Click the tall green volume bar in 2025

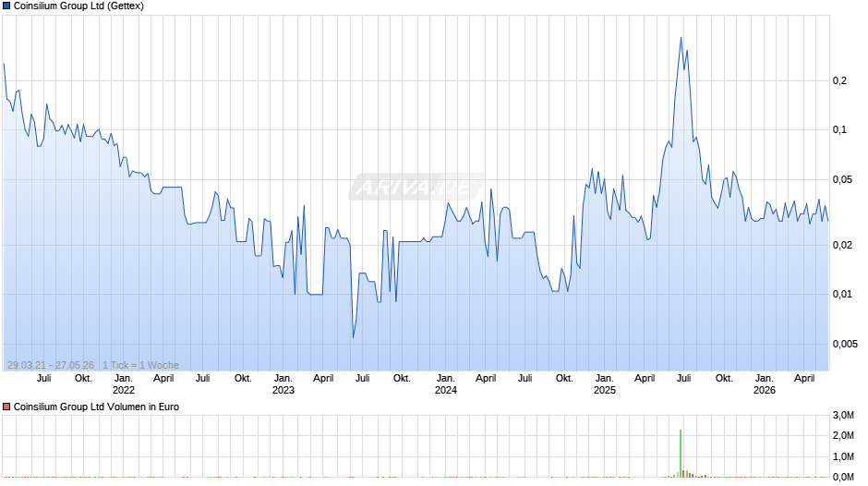[681, 454]
